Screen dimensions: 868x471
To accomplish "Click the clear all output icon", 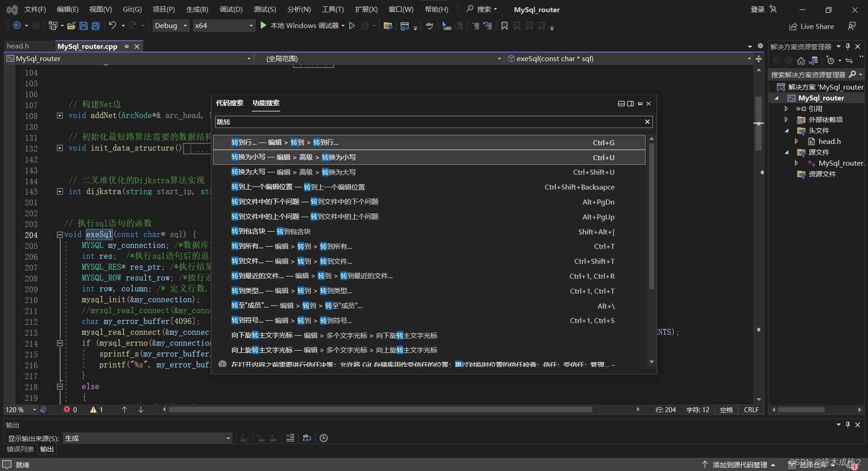I will 290,438.
